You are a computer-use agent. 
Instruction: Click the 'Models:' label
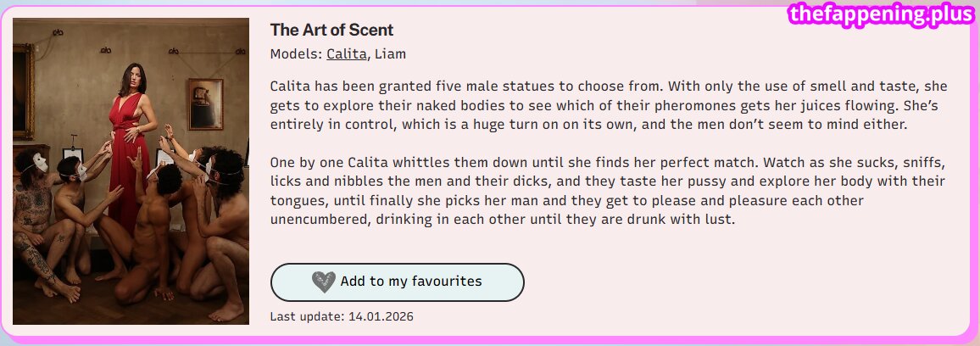296,54
